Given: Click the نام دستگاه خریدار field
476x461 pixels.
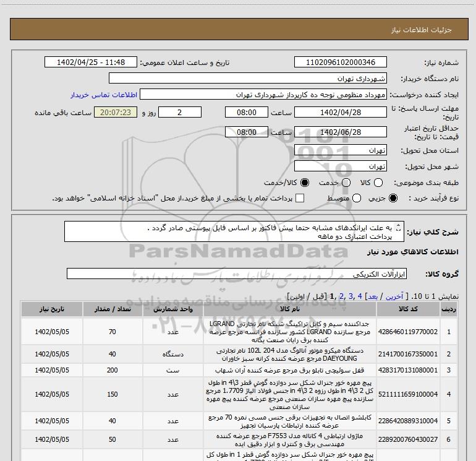Looking at the screenshot, I should click(x=248, y=78).
